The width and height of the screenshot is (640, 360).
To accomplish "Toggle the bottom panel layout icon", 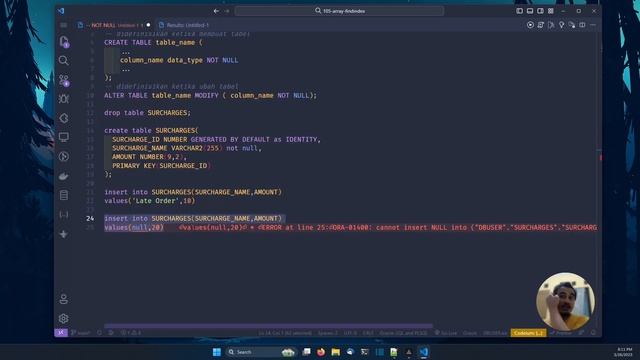I will click(530, 11).
